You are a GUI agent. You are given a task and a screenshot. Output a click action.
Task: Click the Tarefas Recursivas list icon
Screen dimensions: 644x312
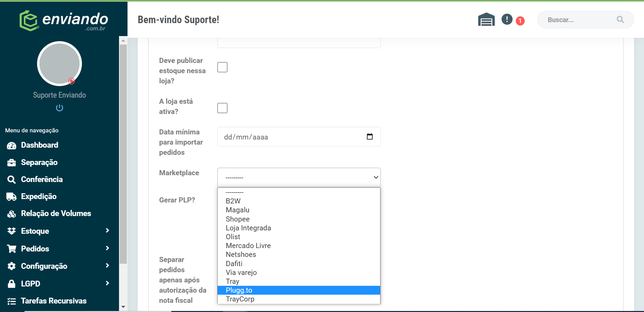[12, 301]
